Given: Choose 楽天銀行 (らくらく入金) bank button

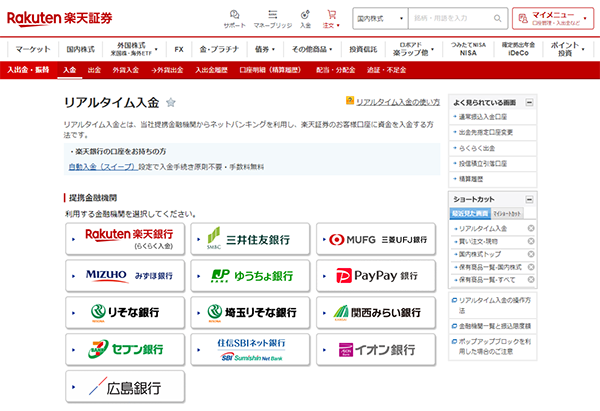Looking at the screenshot, I should [125, 239].
